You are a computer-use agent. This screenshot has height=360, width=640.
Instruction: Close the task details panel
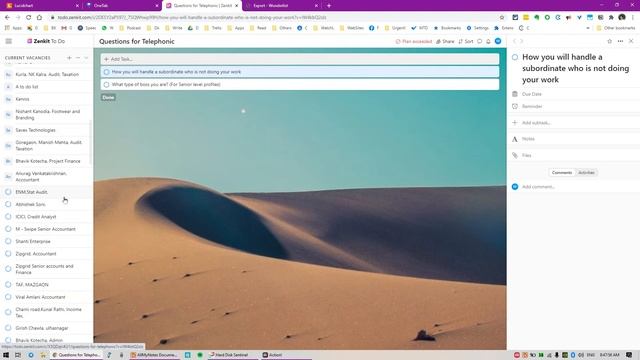pos(631,41)
